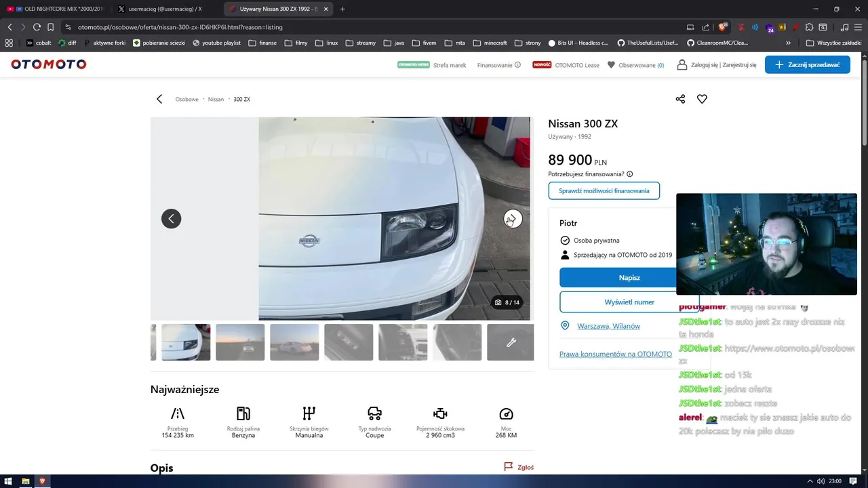Screen dimensions: 868x488
Task: Open the finanse bookmark folder
Action: [x=262, y=43]
